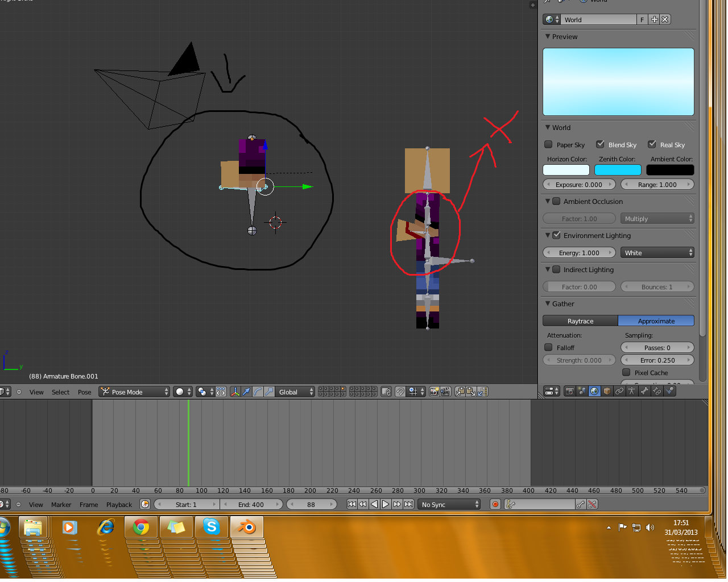Click the play animation reverse button
The width and height of the screenshot is (728, 582).
374,504
